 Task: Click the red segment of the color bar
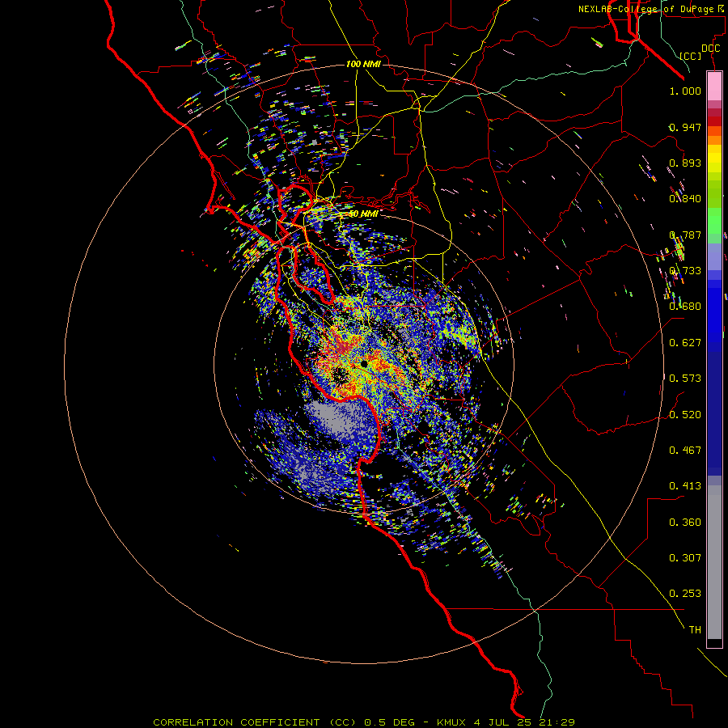tap(714, 121)
